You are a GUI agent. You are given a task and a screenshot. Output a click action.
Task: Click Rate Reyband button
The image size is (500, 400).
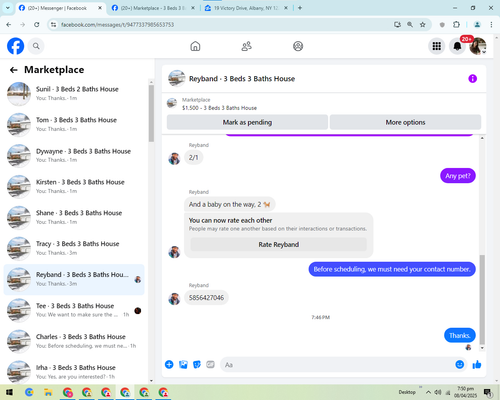(279, 244)
